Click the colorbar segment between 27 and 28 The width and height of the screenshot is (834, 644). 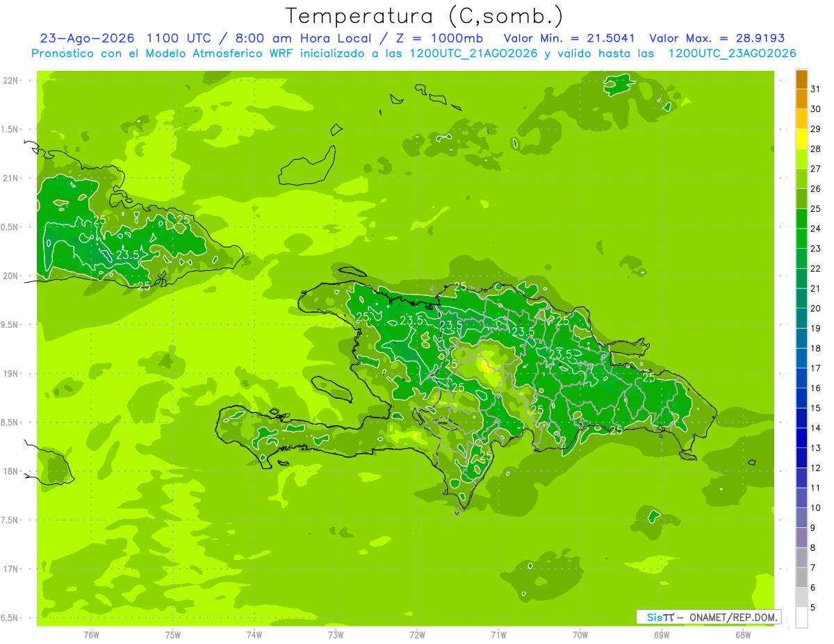click(801, 159)
